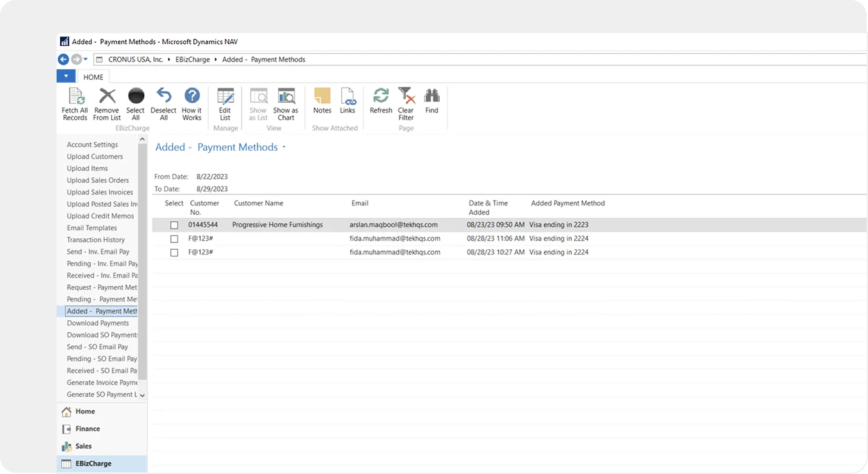Open Upload Sales Orders in the sidebar

coord(98,180)
